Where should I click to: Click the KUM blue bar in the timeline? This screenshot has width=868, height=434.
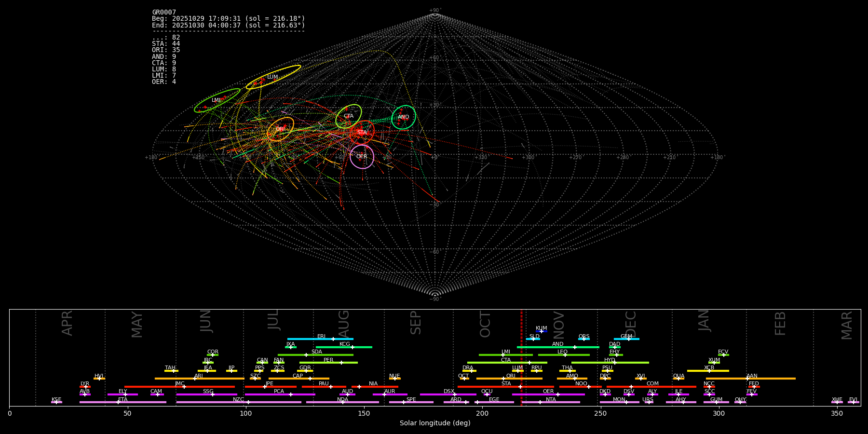click(542, 331)
